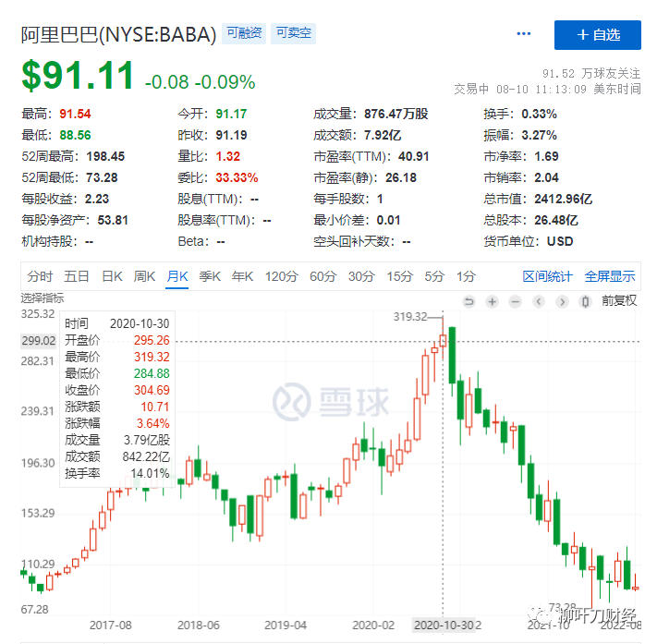Switch to the 120分 interval tab
657x644 pixels.
tap(281, 276)
